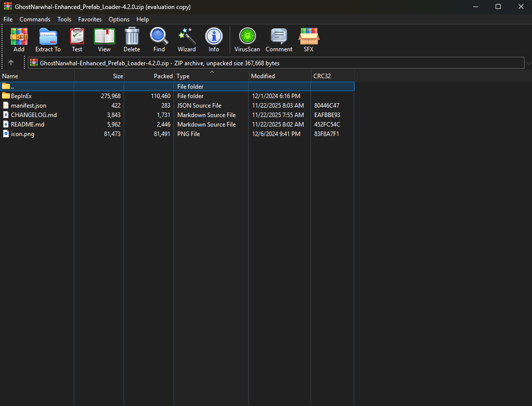Click the 'PNG File' type cell

coord(189,134)
